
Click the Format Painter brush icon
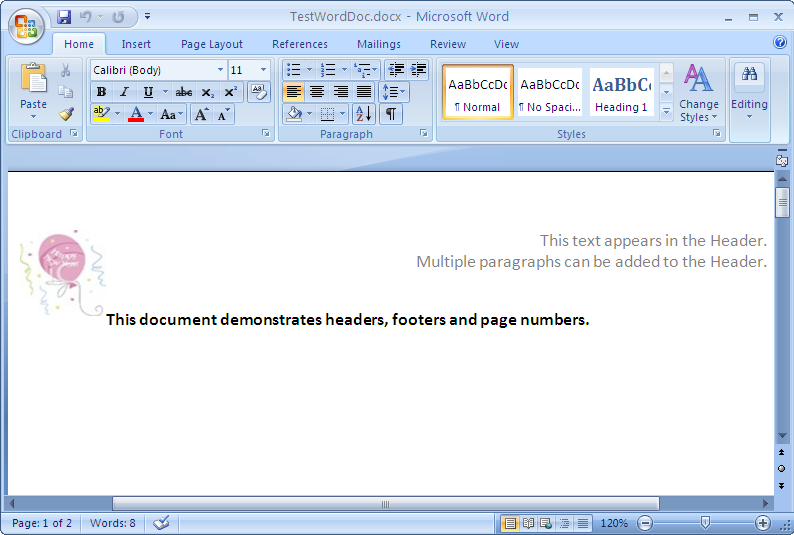coord(66,114)
